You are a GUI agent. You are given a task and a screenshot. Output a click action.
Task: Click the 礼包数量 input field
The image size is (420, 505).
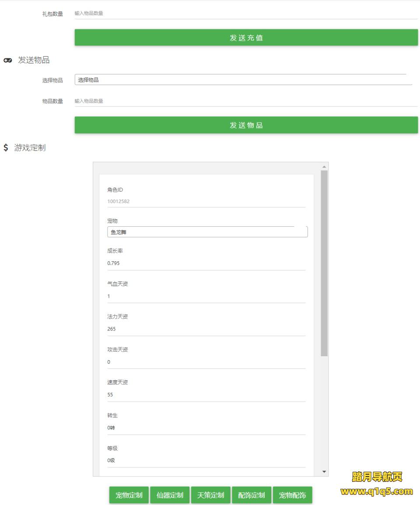[x=246, y=14]
